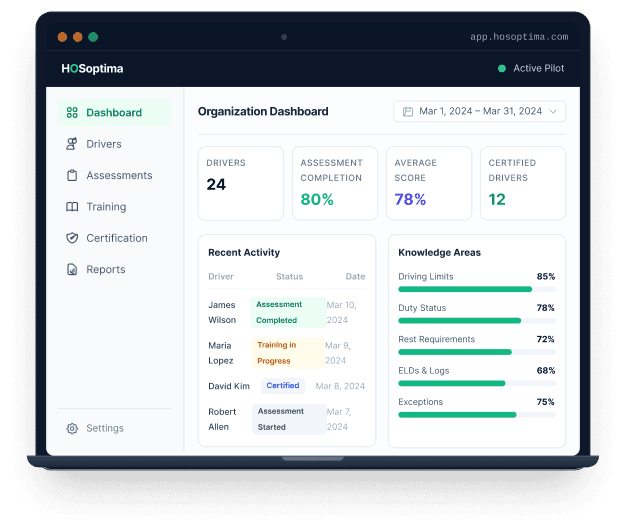Click the Certified status badge

pos(283,386)
